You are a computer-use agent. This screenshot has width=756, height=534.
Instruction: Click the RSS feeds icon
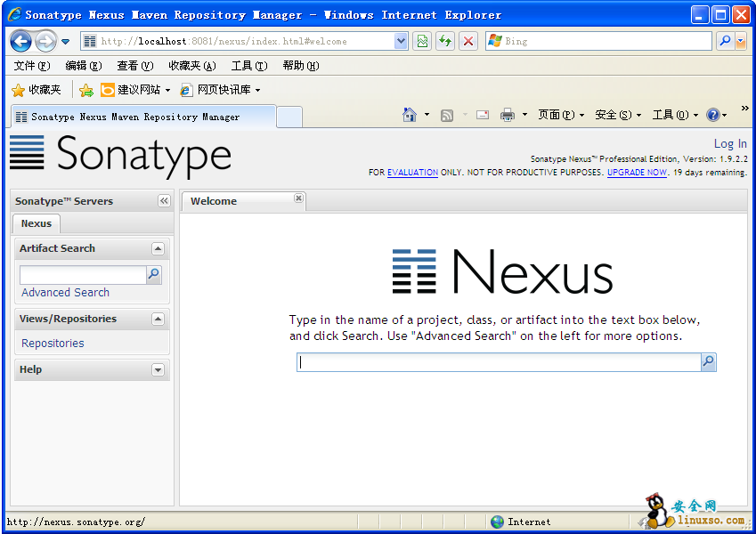[447, 115]
